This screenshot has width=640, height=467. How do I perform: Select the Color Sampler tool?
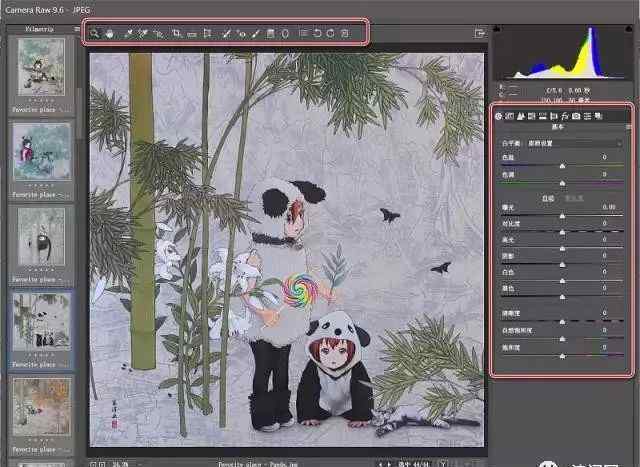coord(143,34)
